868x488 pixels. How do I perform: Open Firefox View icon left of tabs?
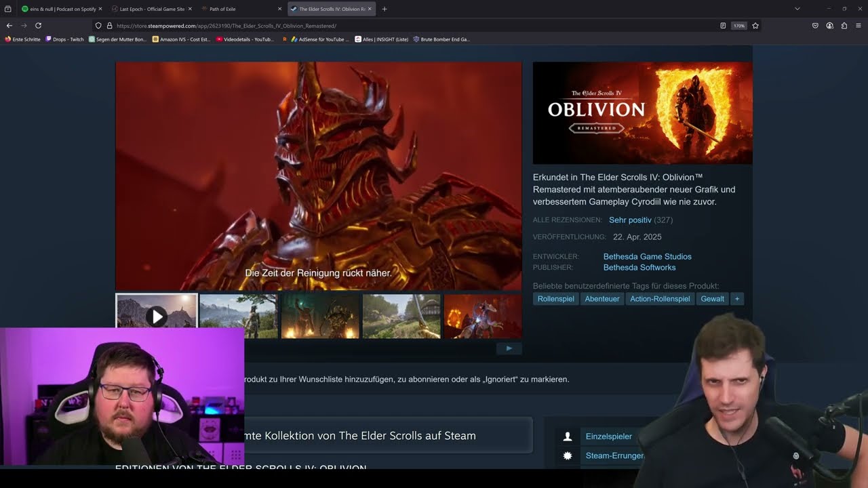tap(8, 9)
